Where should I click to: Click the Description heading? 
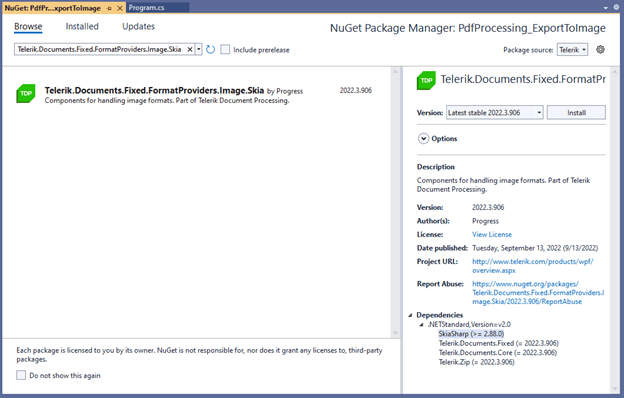436,167
